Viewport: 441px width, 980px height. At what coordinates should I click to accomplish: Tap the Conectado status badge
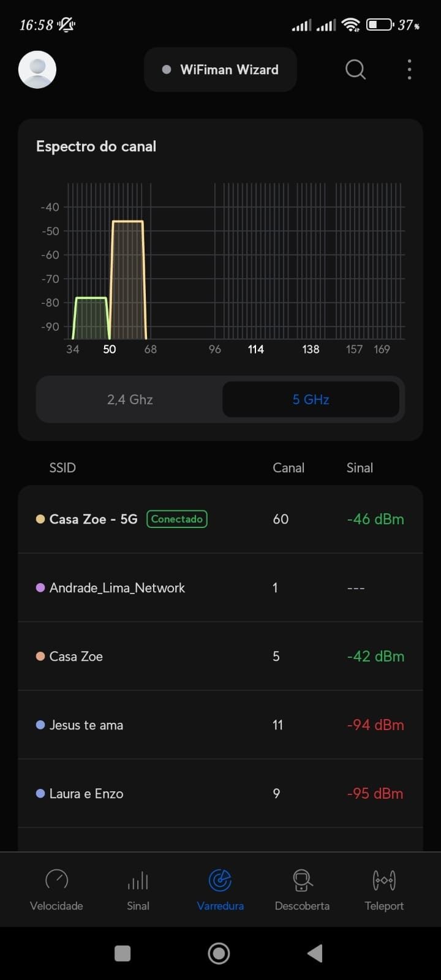[177, 519]
